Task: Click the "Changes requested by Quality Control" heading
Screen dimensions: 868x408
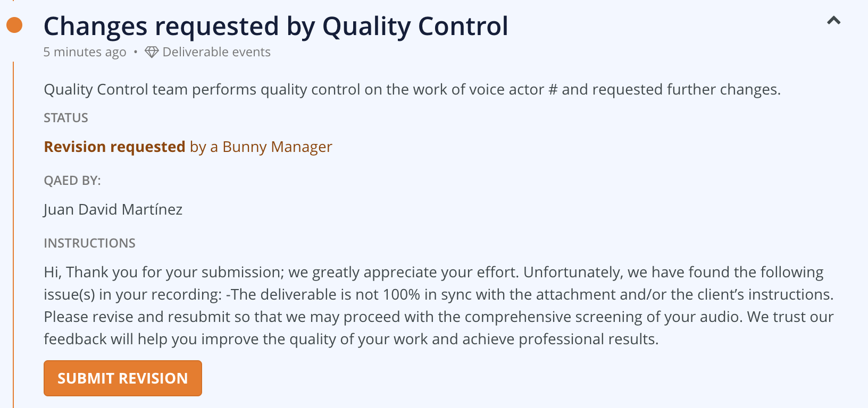Action: [x=276, y=26]
